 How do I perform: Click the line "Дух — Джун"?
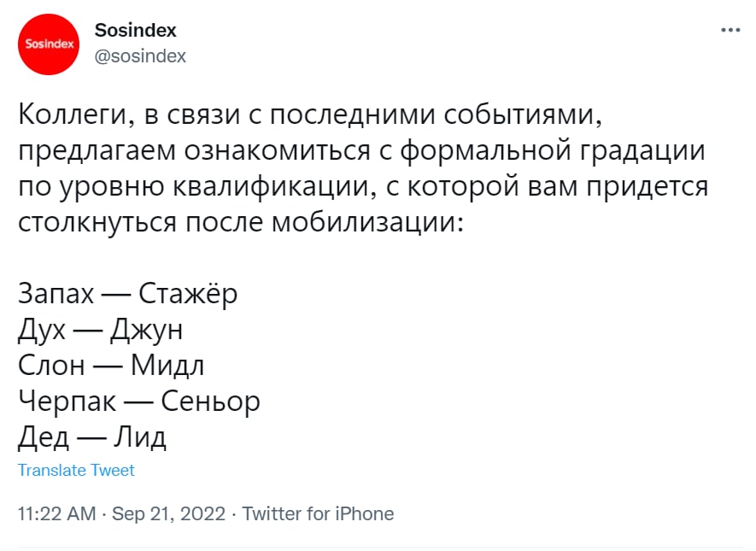[100, 330]
